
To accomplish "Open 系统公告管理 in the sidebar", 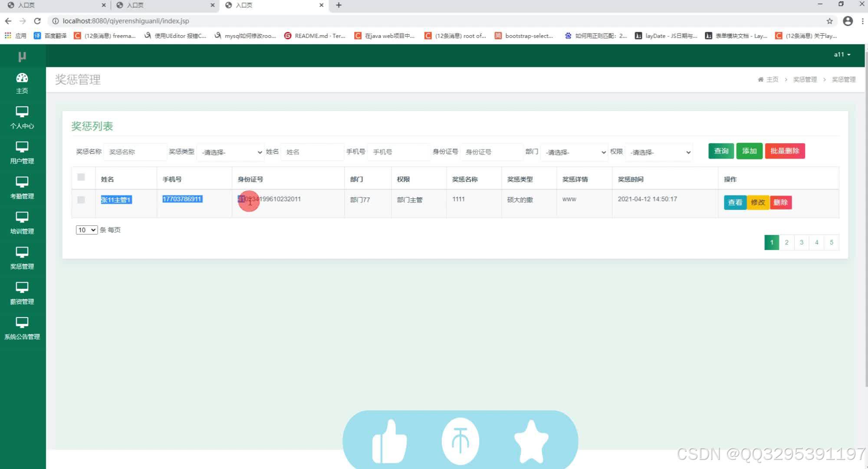I will [x=22, y=329].
